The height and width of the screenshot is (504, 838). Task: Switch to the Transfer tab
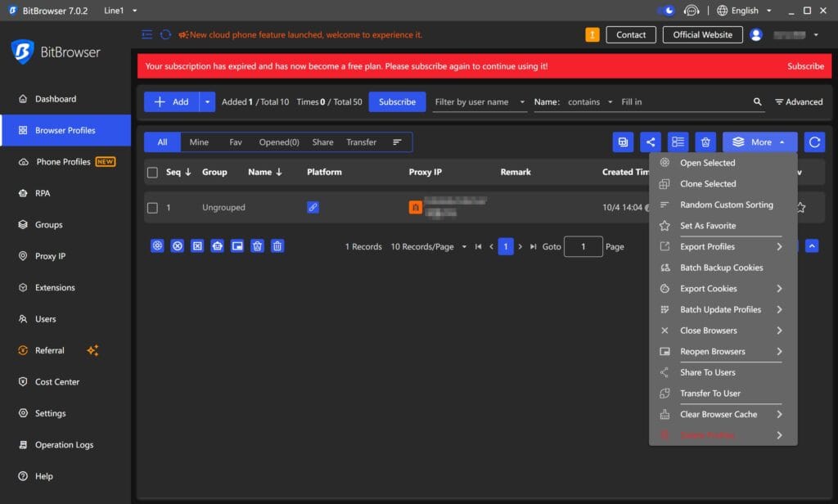[361, 142]
